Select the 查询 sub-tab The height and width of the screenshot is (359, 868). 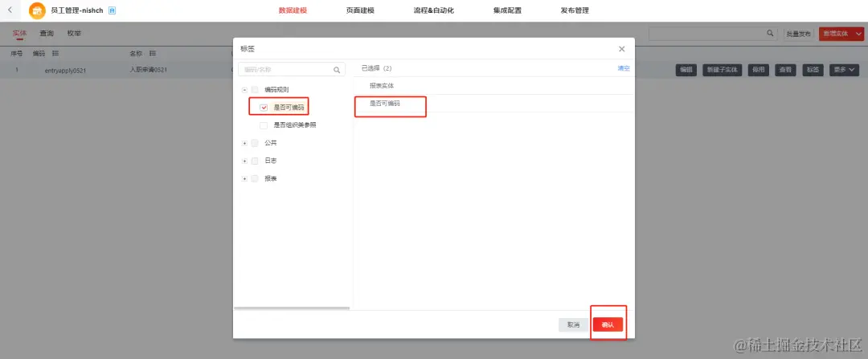click(47, 34)
